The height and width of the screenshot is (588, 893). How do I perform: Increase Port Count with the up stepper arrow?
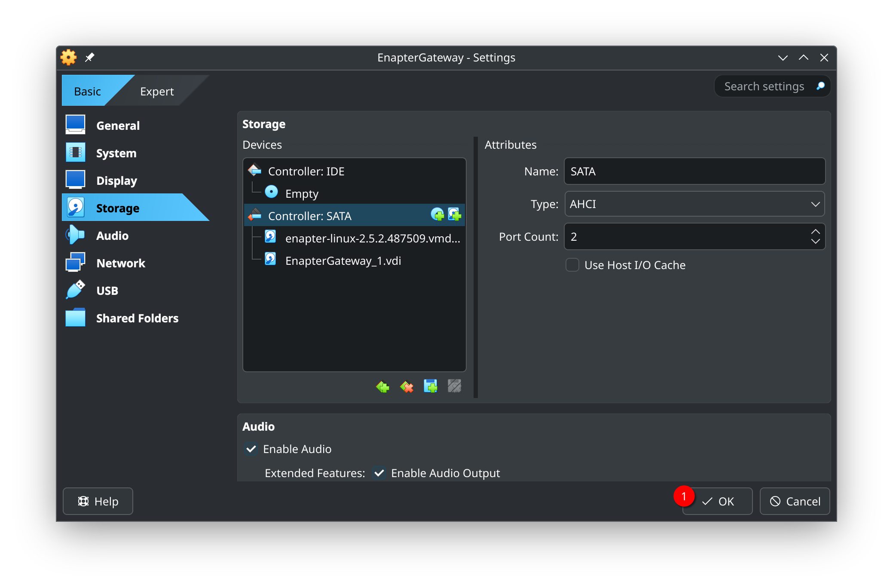816,231
